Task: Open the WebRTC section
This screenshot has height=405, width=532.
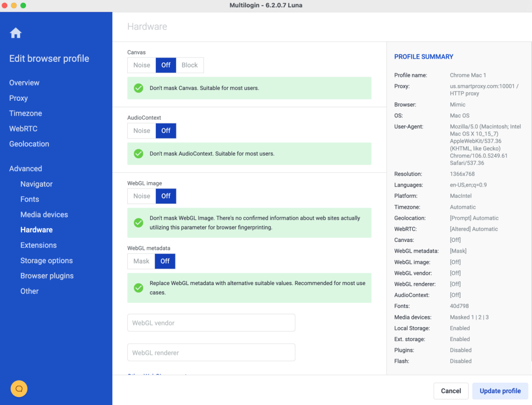Action: coord(23,129)
